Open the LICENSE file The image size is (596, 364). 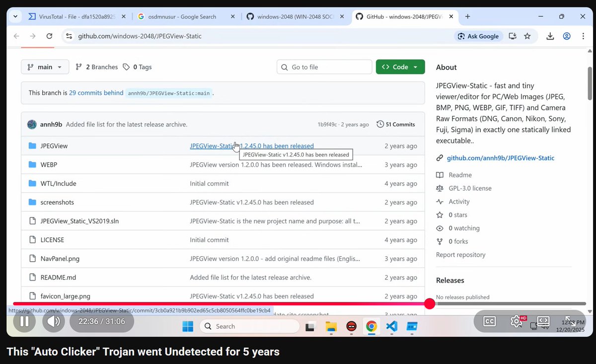pos(52,240)
